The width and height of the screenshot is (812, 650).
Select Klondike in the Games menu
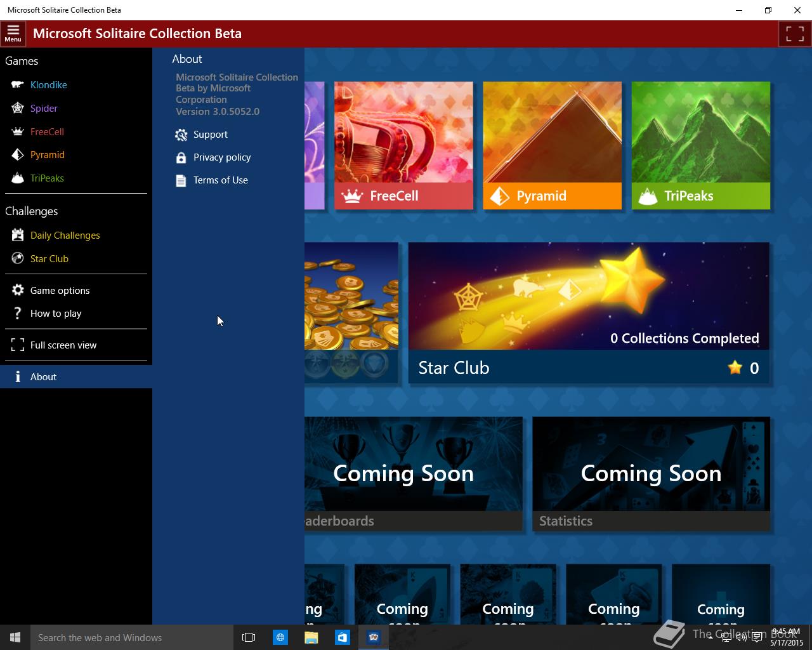49,84
